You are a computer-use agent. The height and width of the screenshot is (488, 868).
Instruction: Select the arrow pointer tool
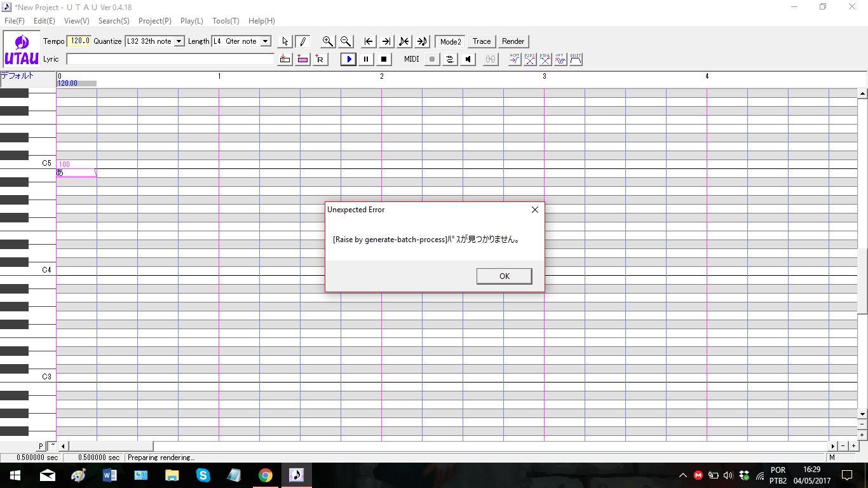point(285,41)
